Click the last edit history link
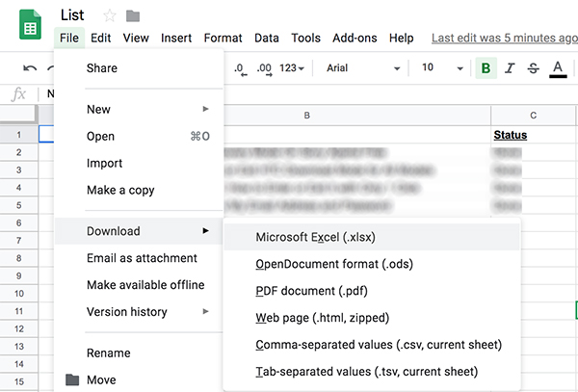 [x=505, y=38]
